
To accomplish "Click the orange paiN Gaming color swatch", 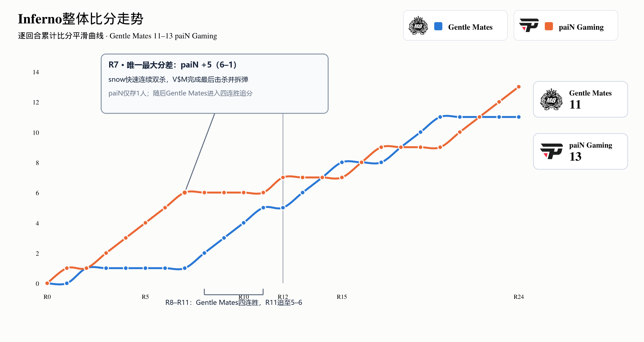I will click(549, 26).
